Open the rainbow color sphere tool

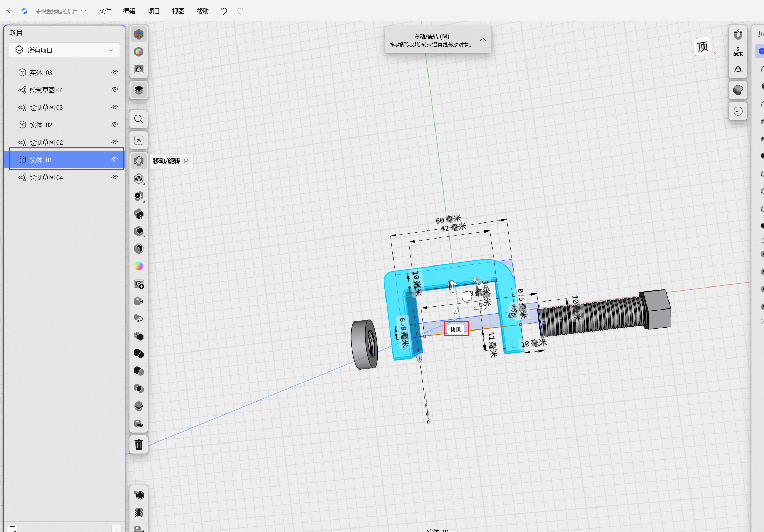point(139,266)
